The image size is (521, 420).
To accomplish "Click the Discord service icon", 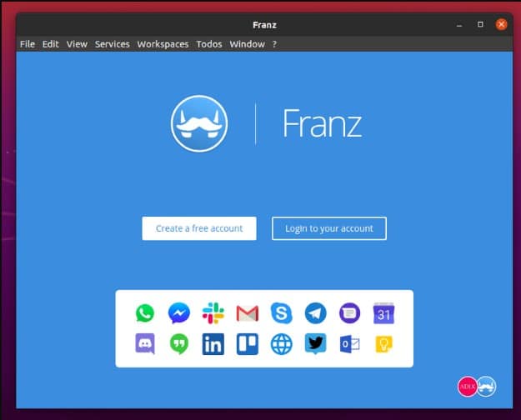I will pos(145,343).
